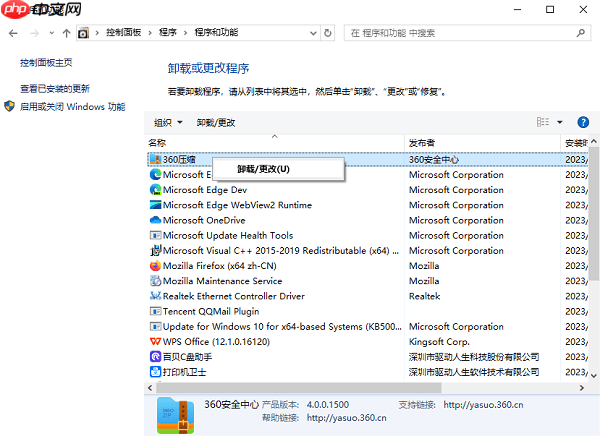Go back with the left arrow
Viewport: 600px width, 436px height.
pyautogui.click(x=13, y=33)
